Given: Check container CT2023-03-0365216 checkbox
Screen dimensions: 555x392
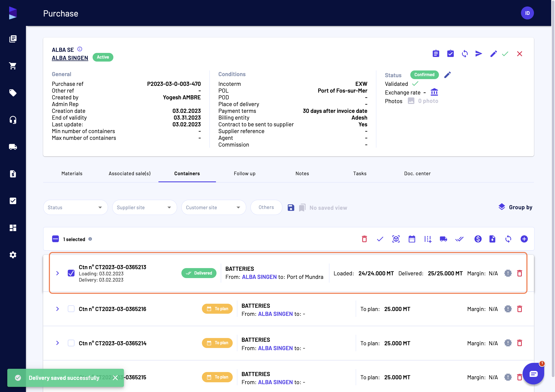Looking at the screenshot, I should point(71,309).
